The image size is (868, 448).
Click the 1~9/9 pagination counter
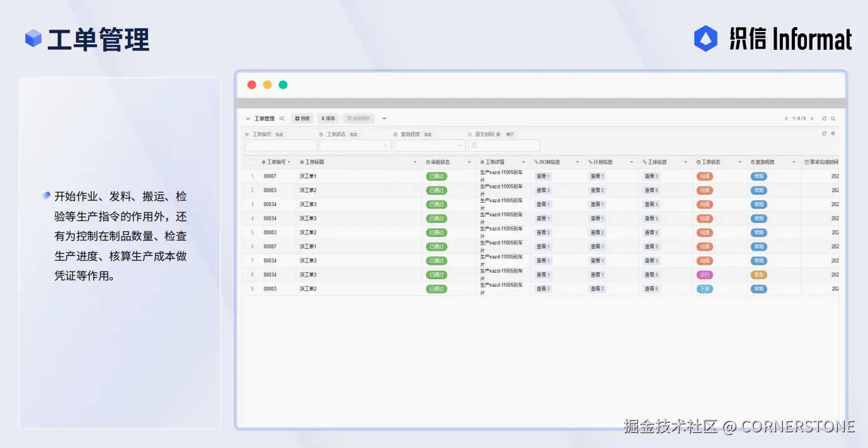(x=799, y=118)
